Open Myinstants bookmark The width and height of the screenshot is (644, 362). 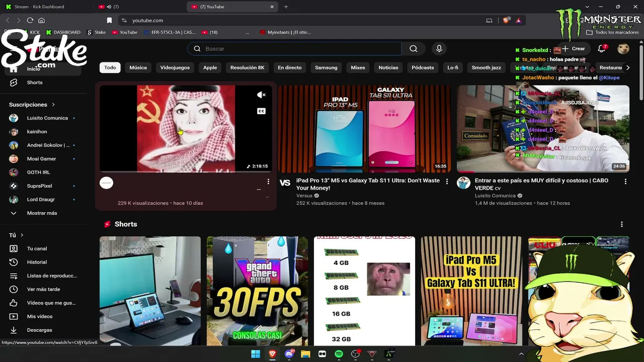pos(285,32)
